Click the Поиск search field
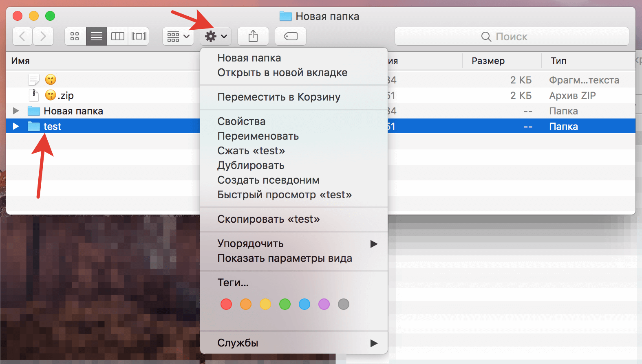 (x=512, y=37)
